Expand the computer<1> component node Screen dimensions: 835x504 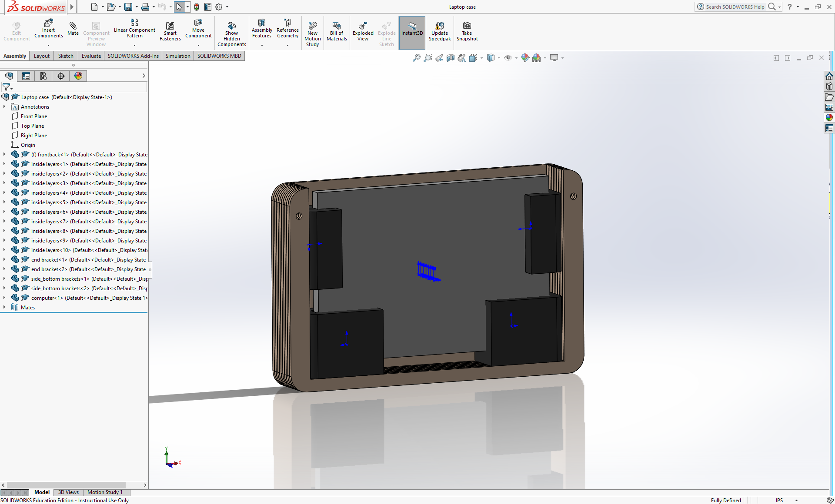(4, 298)
